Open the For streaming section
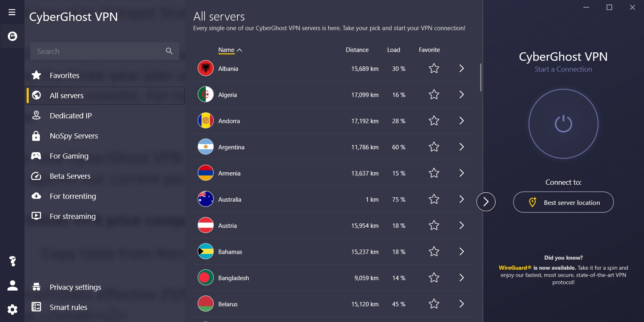The width and height of the screenshot is (644, 322). [72, 216]
